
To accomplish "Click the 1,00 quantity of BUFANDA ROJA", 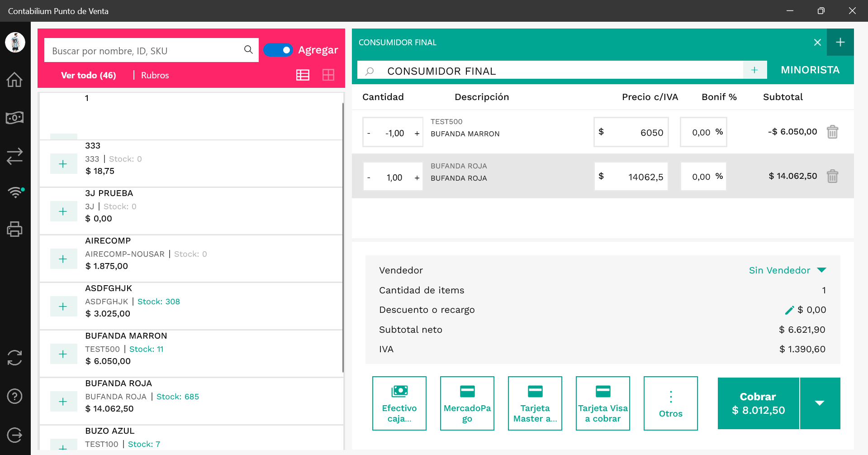I will point(394,178).
